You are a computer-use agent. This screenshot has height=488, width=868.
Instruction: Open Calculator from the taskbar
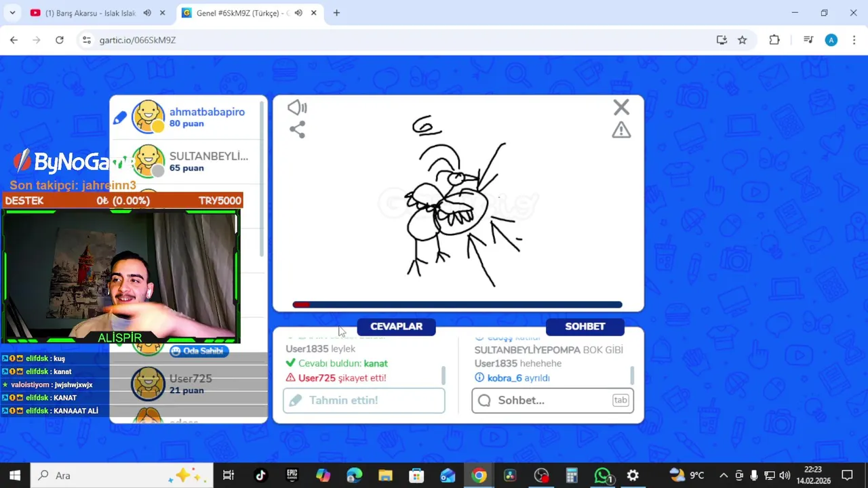click(x=572, y=475)
